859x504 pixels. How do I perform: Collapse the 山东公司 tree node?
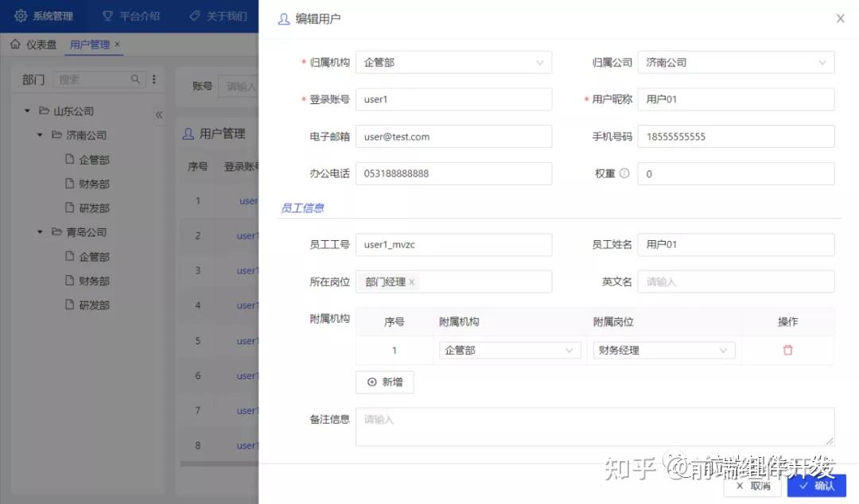point(26,110)
